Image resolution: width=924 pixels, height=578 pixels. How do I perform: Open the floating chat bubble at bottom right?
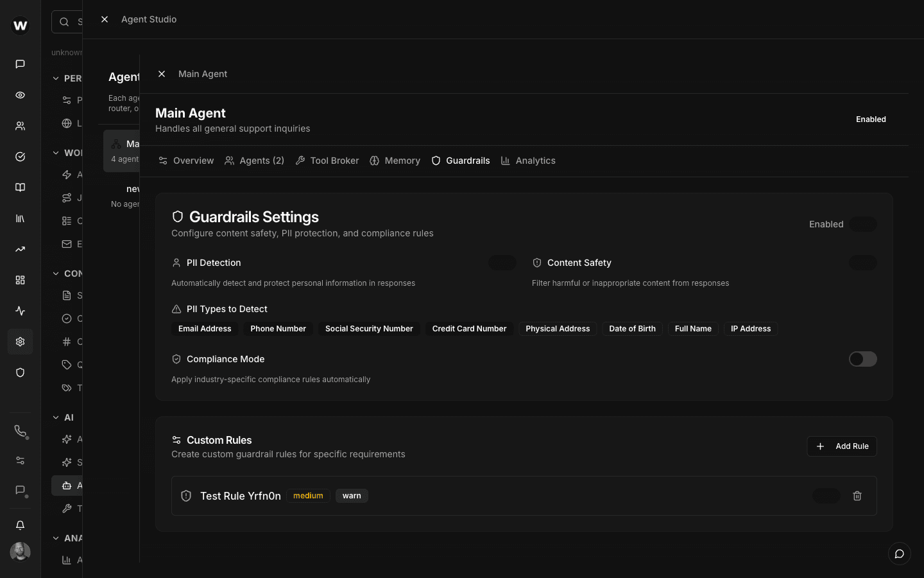pos(899,554)
